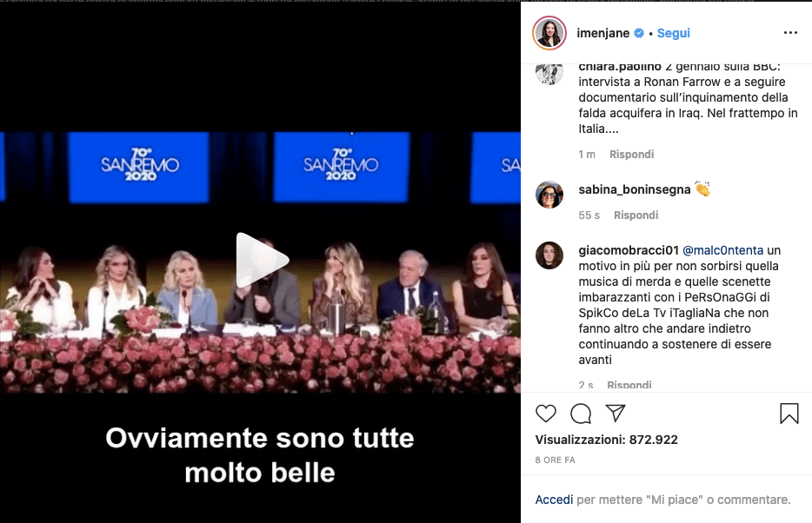
Task: Open the three-dot more options menu
Action: tap(790, 33)
